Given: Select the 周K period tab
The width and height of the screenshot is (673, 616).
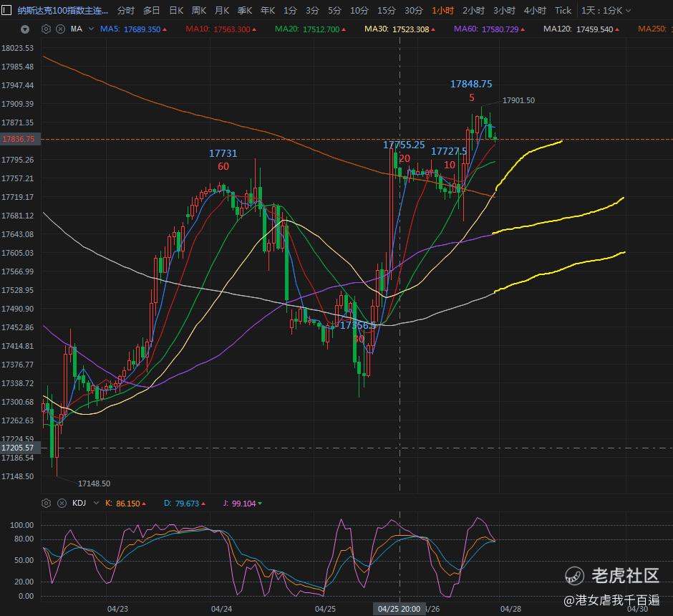Looking at the screenshot, I should 199,10.
